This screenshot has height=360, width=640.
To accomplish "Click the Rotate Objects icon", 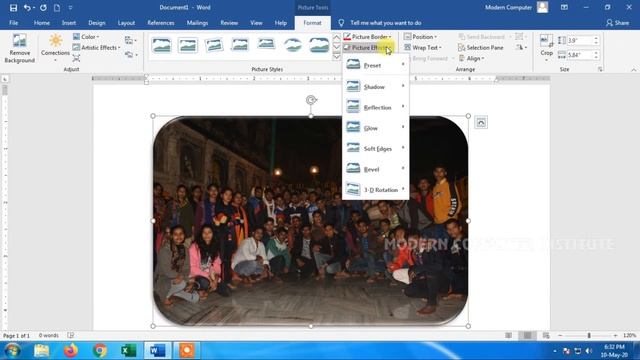I will pos(521,48).
